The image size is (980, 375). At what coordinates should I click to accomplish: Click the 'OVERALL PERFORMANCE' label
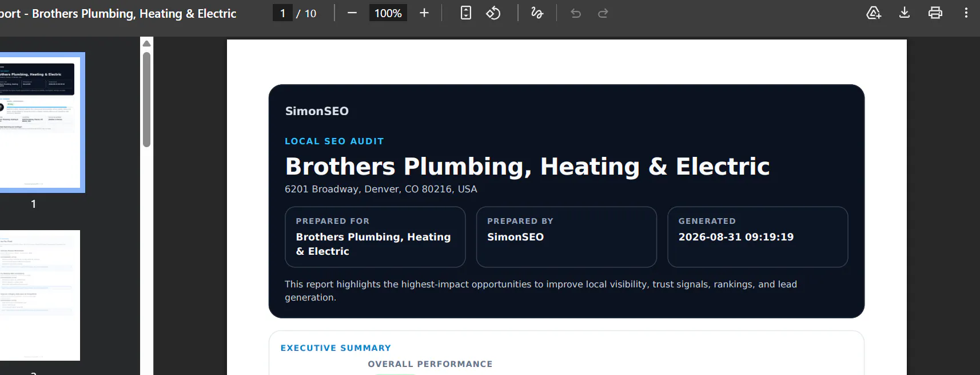430,364
